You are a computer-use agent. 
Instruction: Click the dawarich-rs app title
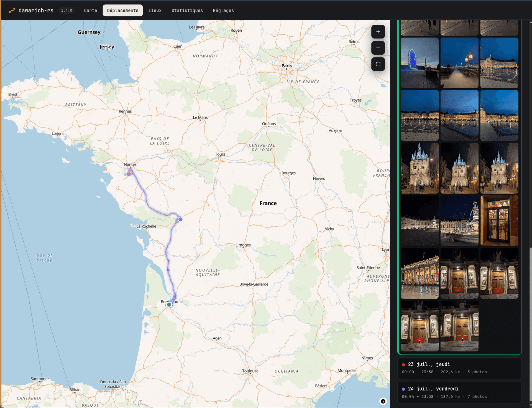[36, 11]
